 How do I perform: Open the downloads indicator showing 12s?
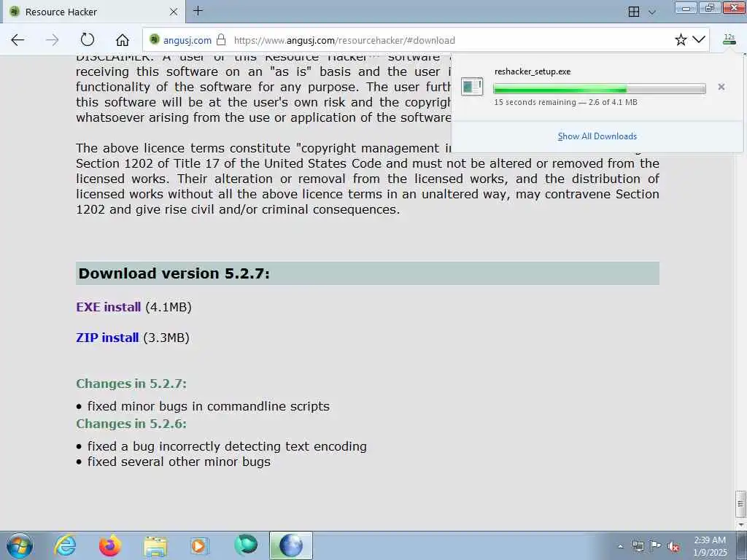point(729,39)
